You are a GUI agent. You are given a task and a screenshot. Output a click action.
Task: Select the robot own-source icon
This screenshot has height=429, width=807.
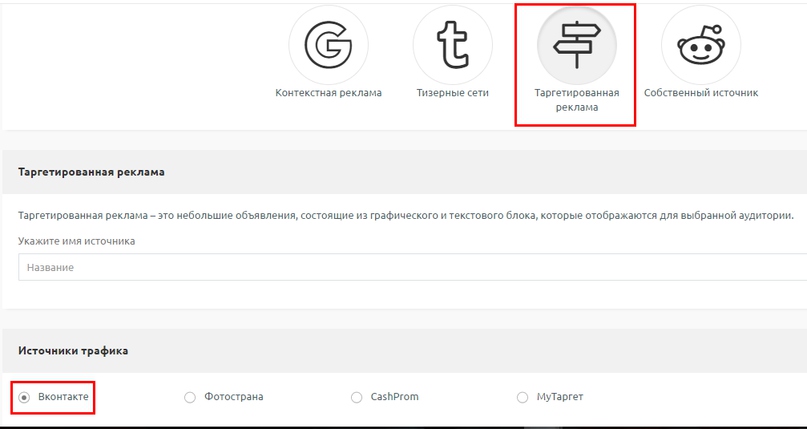tap(701, 45)
